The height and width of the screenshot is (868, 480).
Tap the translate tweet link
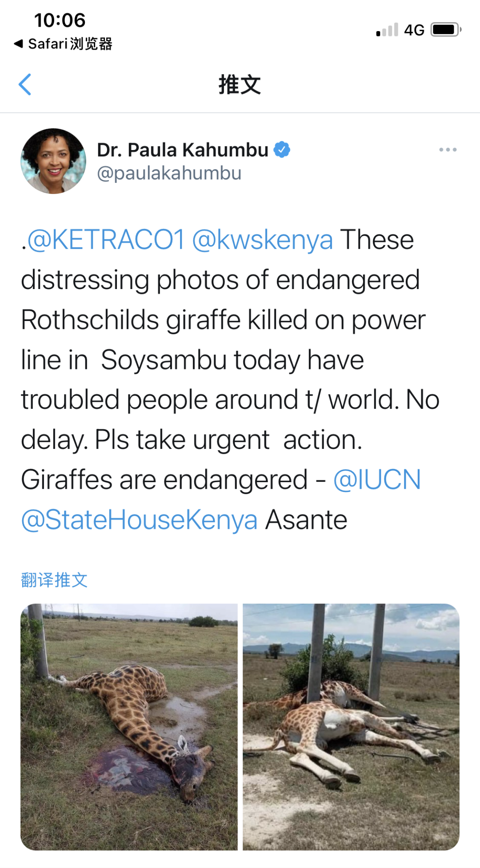[x=54, y=580]
